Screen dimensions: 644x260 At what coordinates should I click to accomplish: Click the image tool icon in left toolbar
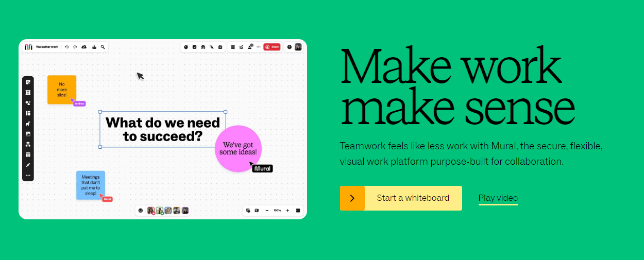coord(28,134)
